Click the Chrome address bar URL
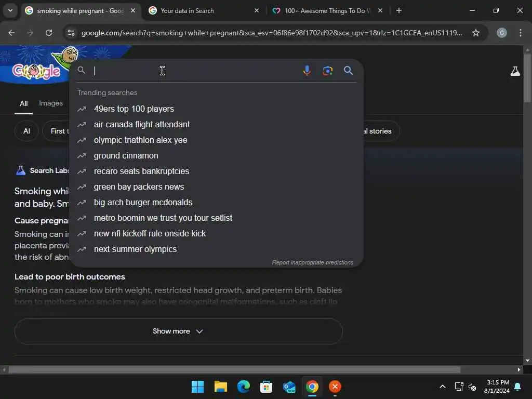Image resolution: width=532 pixels, height=399 pixels. [x=271, y=33]
